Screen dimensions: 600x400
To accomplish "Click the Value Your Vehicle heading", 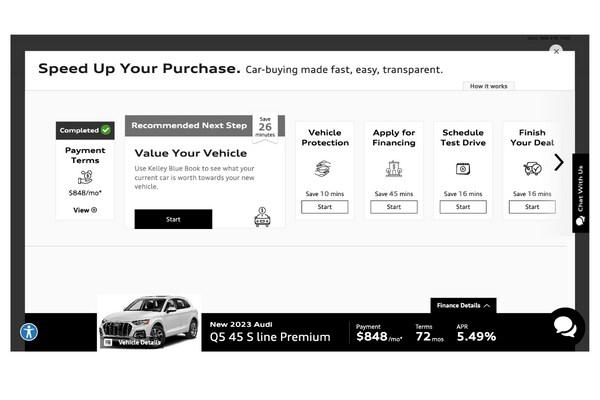I will [191, 153].
